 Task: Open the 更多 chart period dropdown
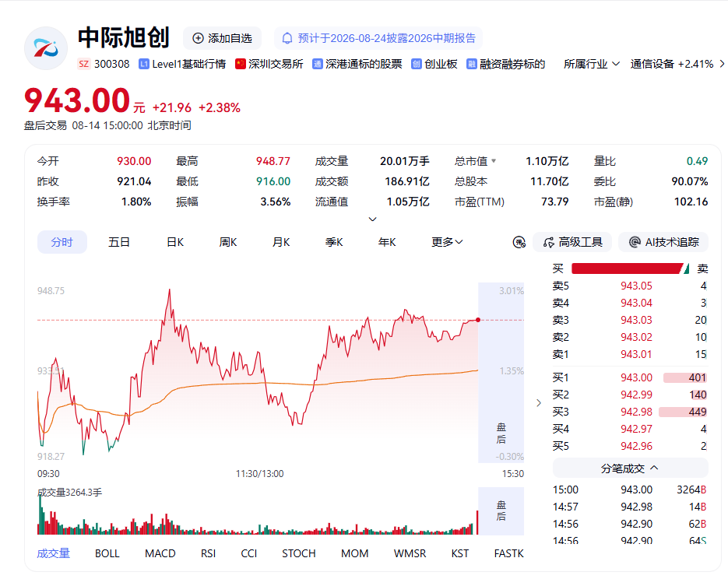coord(447,242)
